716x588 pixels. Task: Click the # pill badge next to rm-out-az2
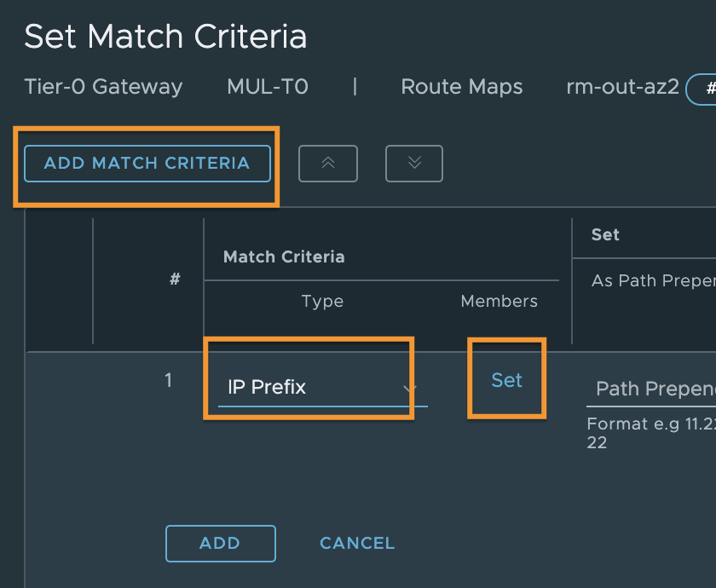702,89
